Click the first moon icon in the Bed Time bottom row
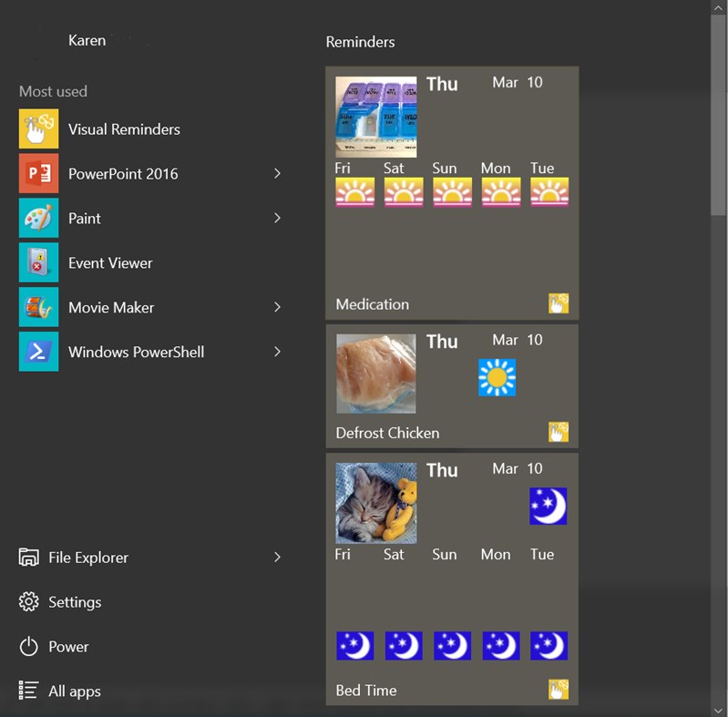 (x=355, y=646)
